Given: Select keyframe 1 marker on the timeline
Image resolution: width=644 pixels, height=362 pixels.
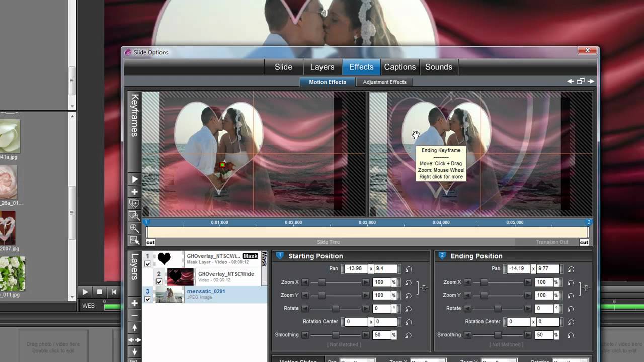Looking at the screenshot, I should click(x=146, y=222).
